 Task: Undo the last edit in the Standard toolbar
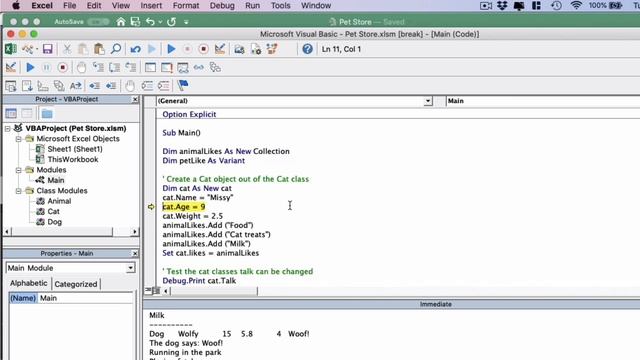point(136,49)
